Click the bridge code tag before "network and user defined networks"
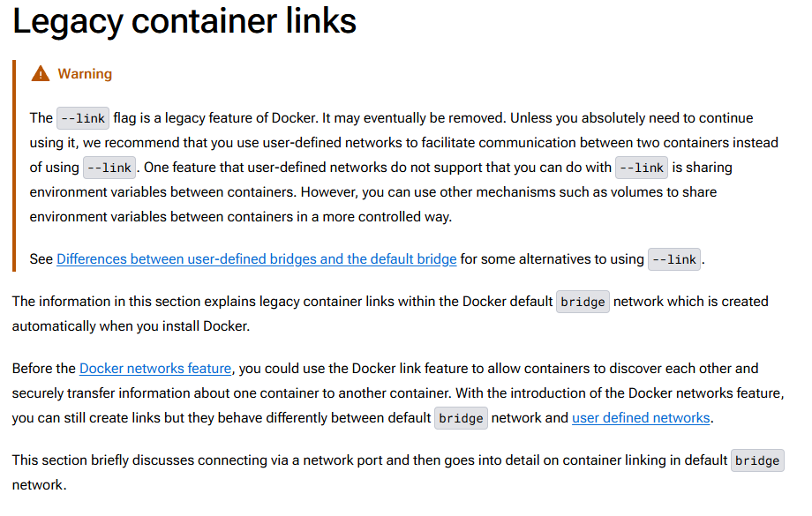This screenshot has width=812, height=516. (x=461, y=418)
